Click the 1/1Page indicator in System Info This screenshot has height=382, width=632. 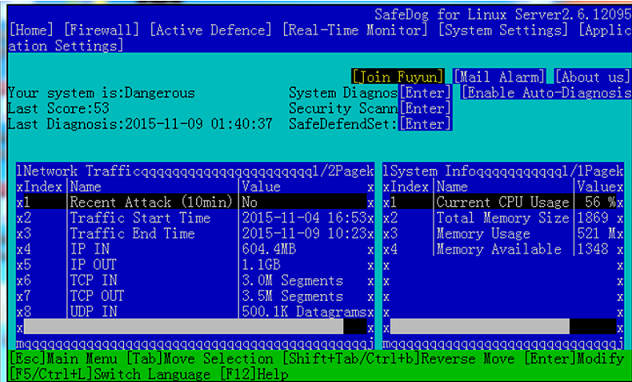[589, 171]
